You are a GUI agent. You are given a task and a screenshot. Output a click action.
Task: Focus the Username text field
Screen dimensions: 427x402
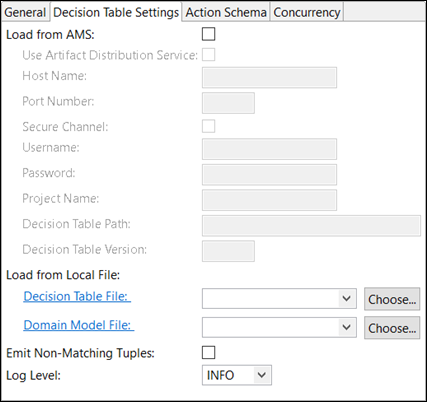click(269, 149)
